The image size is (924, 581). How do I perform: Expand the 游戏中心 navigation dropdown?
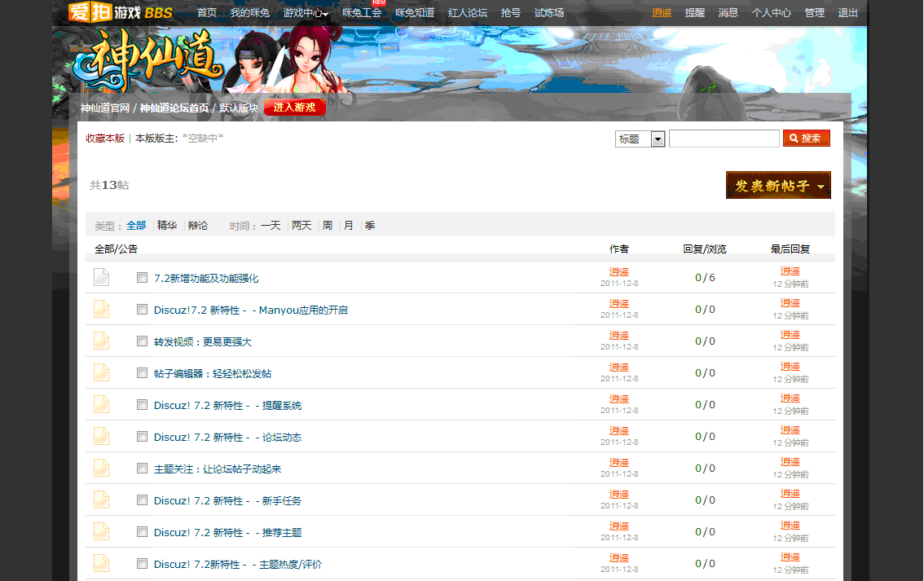(306, 13)
